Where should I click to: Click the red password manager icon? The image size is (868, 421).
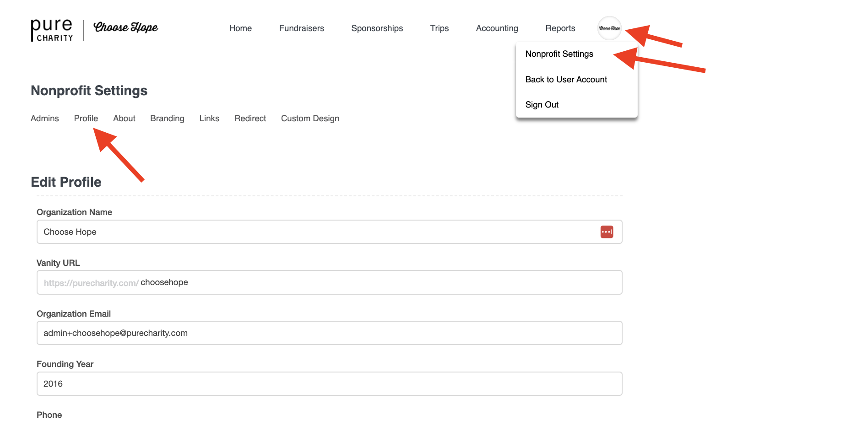pyautogui.click(x=607, y=232)
